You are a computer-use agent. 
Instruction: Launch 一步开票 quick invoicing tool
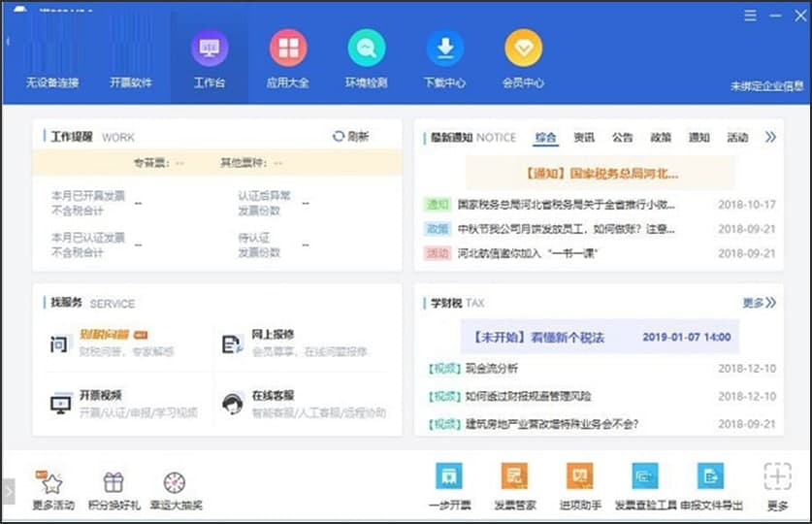pos(449,476)
